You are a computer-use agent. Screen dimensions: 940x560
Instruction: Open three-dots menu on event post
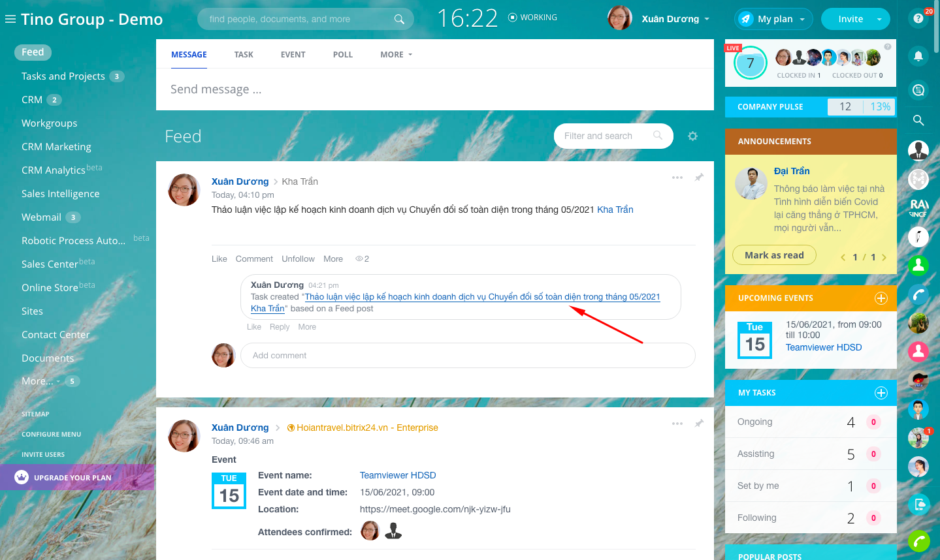tap(677, 424)
